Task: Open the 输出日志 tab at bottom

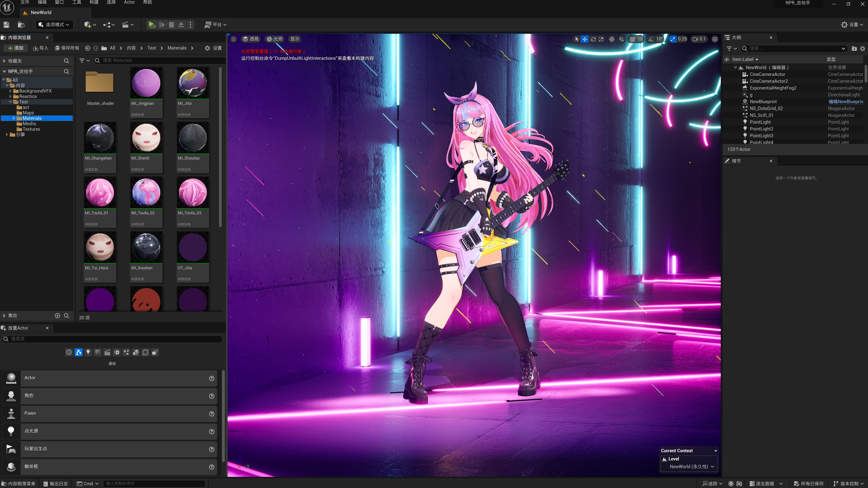Action: click(56, 484)
